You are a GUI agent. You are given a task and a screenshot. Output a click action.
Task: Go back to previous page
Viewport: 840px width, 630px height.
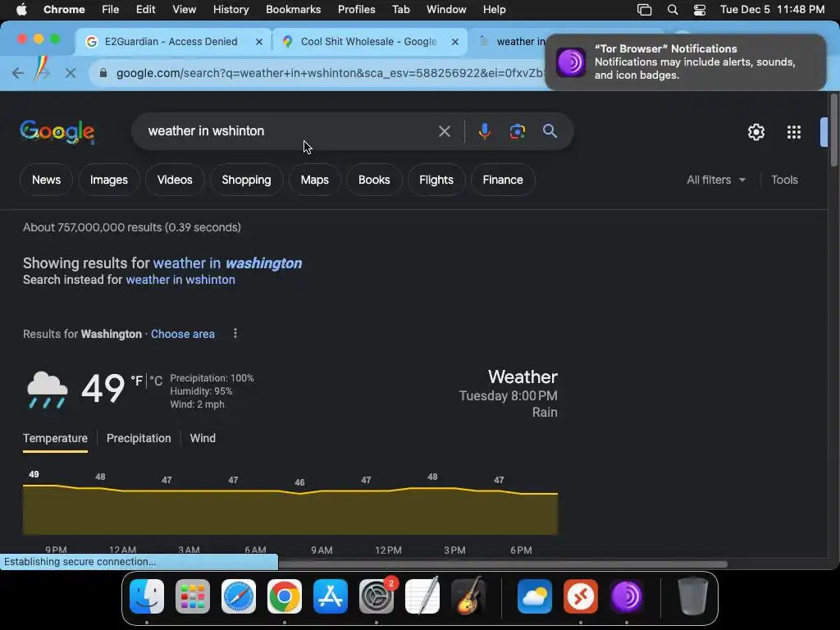pos(18,73)
